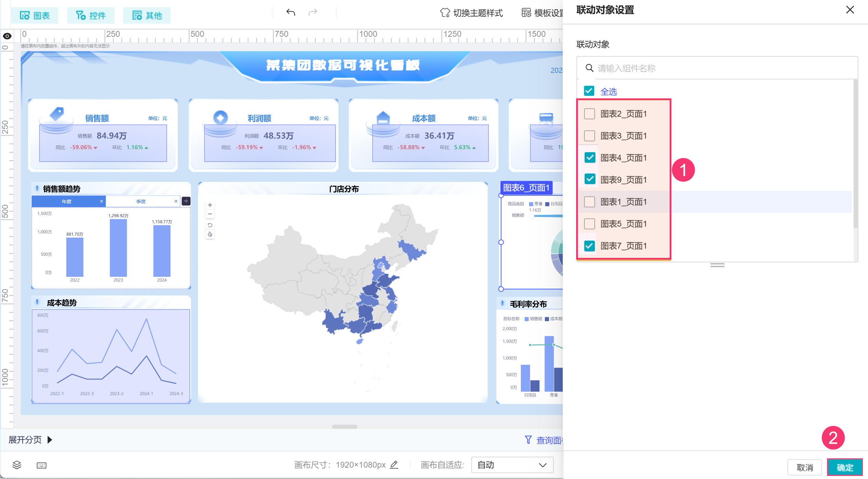Open the 图表 components menu

click(x=35, y=15)
